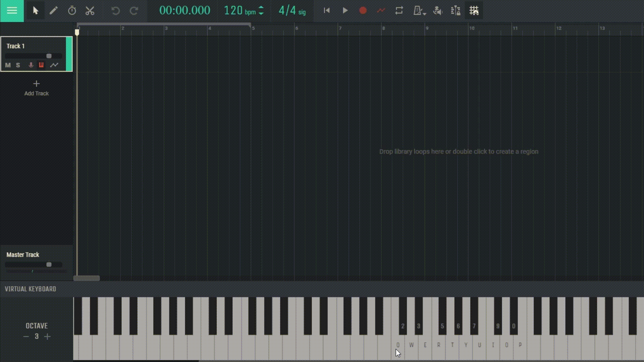Select the Pencil draw tool
This screenshot has width=644, height=362.
click(x=53, y=10)
